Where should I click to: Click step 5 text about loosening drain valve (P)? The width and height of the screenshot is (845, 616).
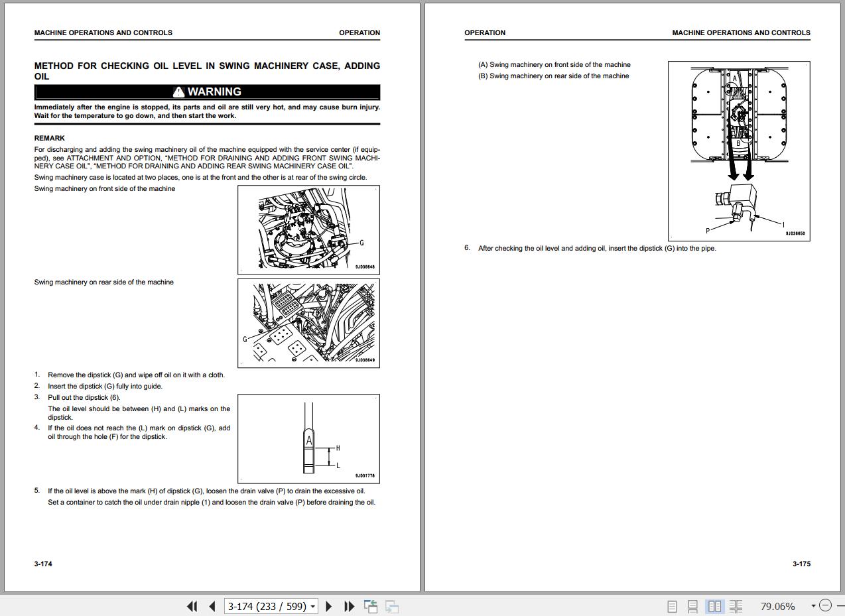pos(206,491)
